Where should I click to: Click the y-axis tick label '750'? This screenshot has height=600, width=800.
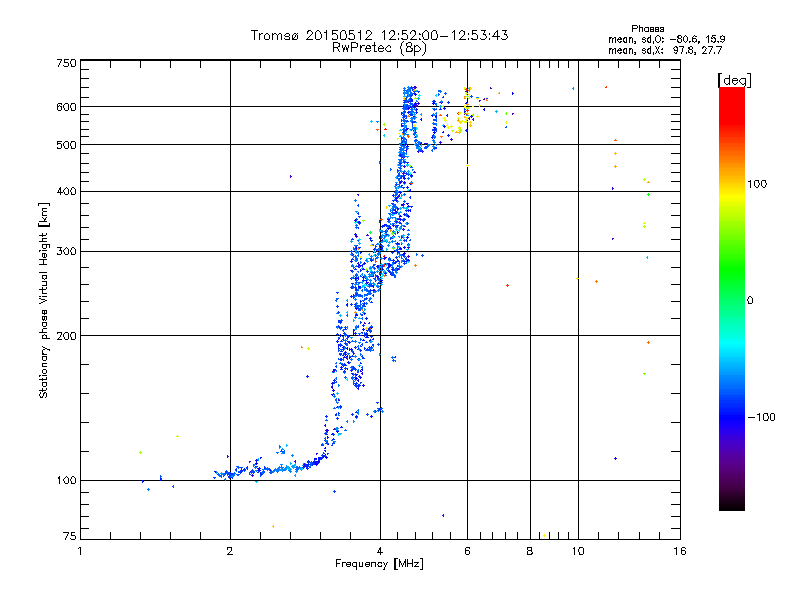[66, 63]
